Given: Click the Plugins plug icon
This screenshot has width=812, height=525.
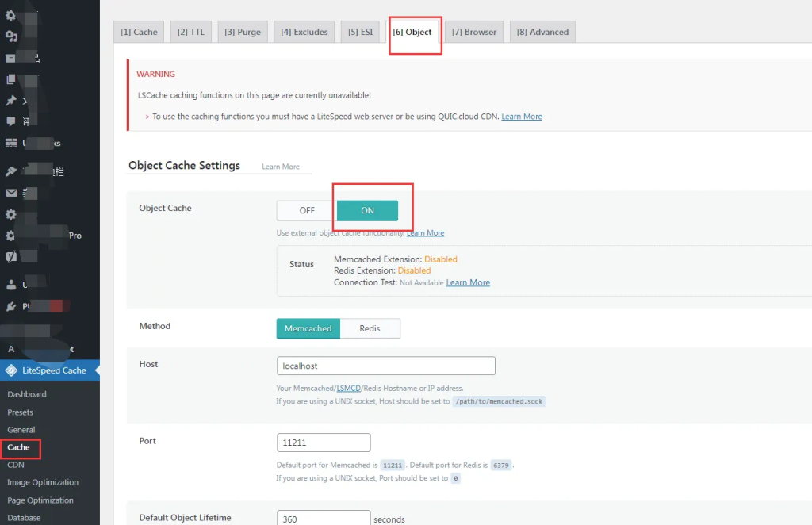Looking at the screenshot, I should (11, 306).
